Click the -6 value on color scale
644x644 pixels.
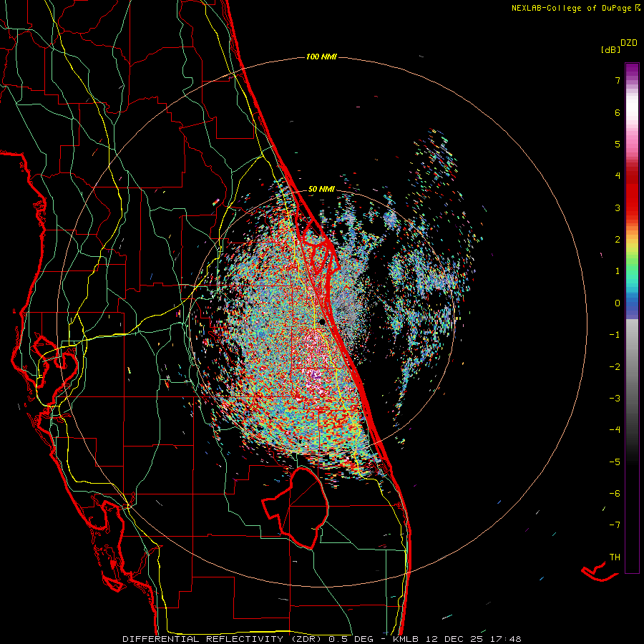click(615, 494)
